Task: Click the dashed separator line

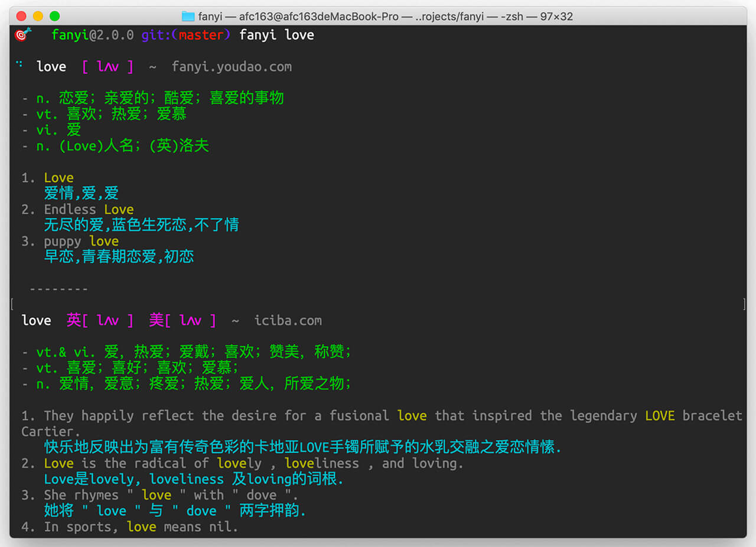Action: tap(58, 289)
